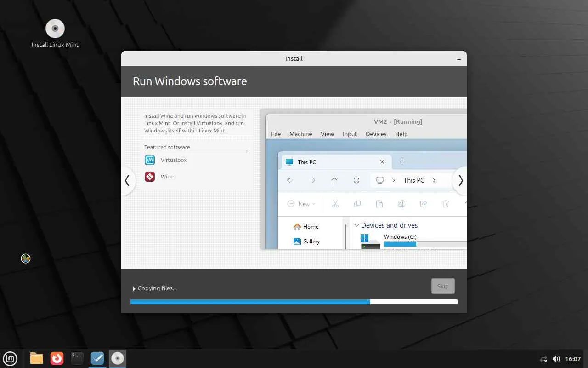This screenshot has height=368, width=588.
Task: Select the installer disc icon in the taskbar
Action: [x=118, y=358]
